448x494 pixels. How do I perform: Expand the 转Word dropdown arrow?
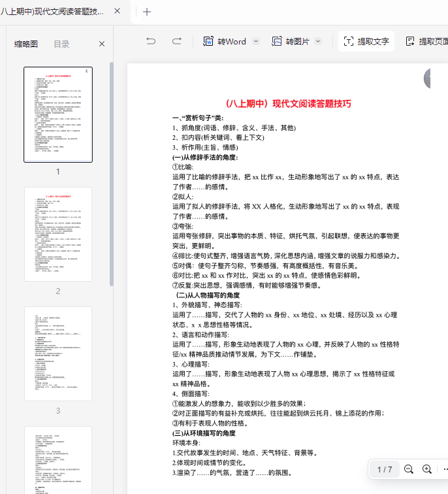(256, 41)
